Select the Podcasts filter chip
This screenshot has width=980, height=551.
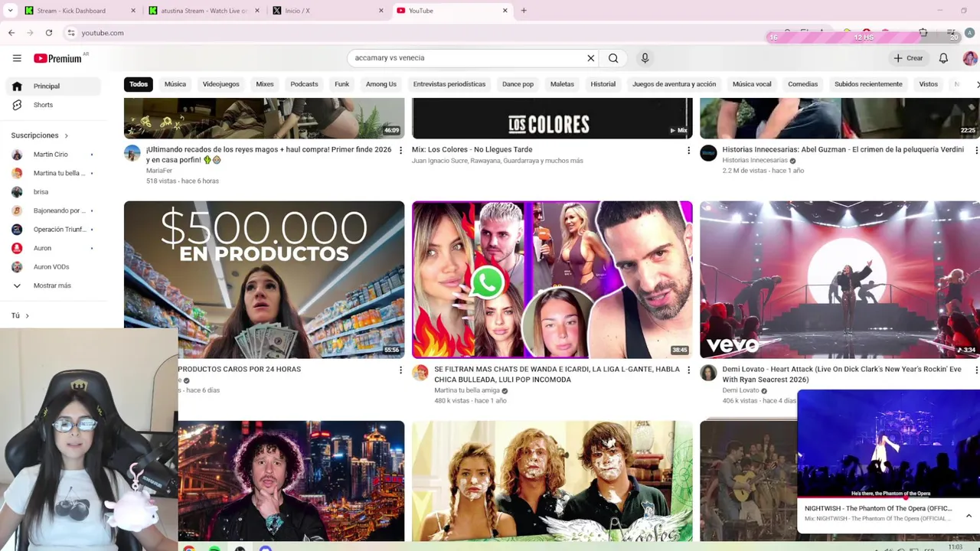[304, 84]
